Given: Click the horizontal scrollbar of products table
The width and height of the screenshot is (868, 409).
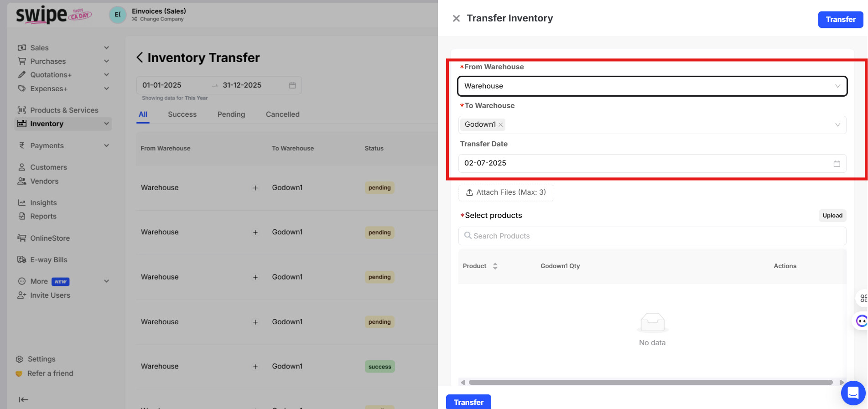Looking at the screenshot, I should pyautogui.click(x=651, y=382).
